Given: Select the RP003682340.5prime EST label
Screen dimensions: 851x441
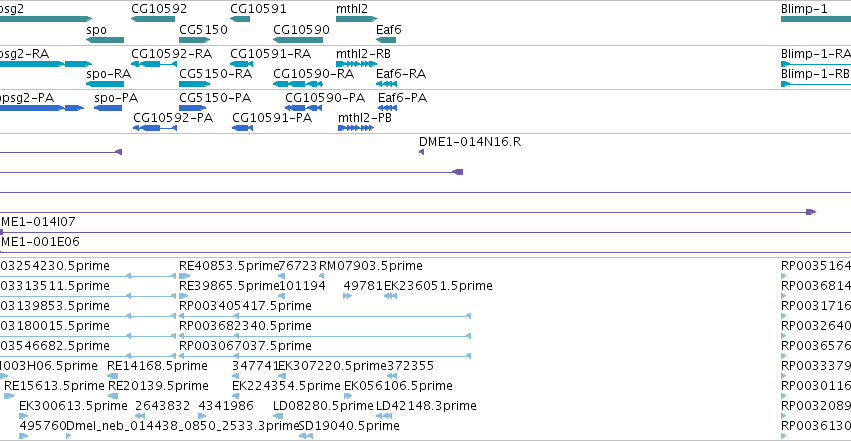Looking at the screenshot, I should 245,326.
